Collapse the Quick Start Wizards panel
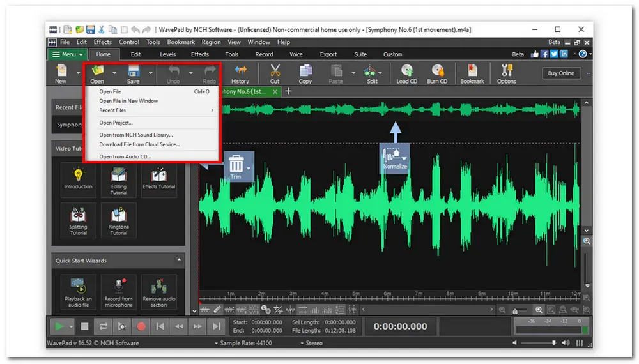 [x=179, y=260]
